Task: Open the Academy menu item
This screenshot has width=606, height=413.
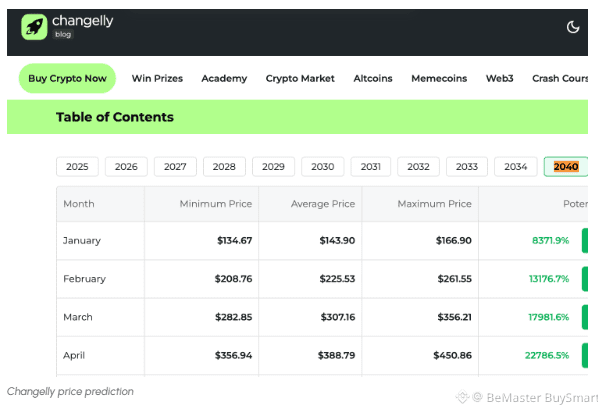Action: click(224, 78)
